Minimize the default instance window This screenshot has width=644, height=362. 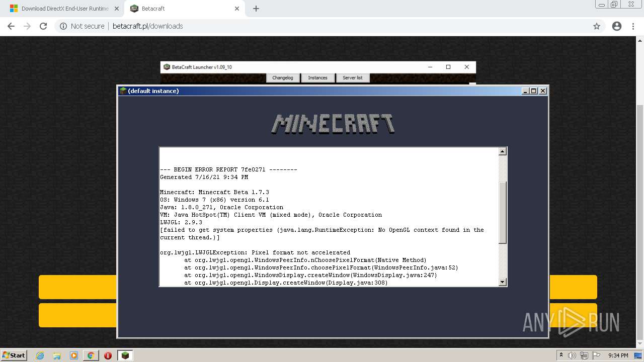(525, 91)
